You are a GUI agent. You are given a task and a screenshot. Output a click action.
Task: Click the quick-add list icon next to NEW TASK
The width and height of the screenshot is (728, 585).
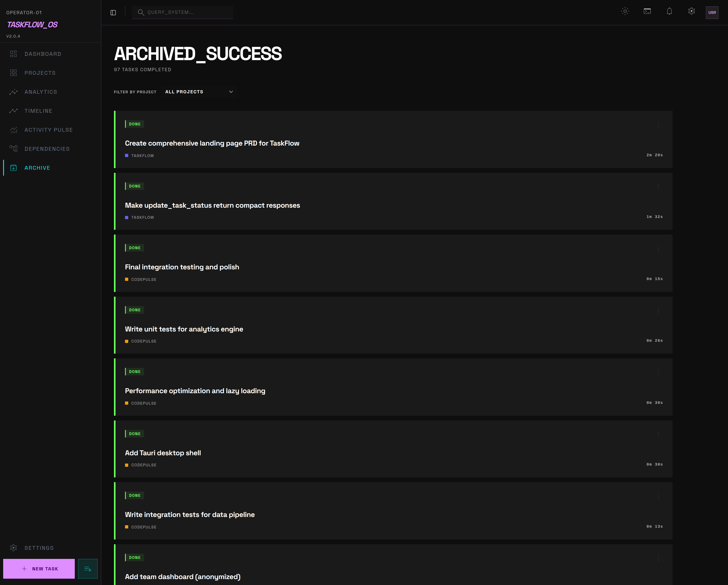[87, 568]
